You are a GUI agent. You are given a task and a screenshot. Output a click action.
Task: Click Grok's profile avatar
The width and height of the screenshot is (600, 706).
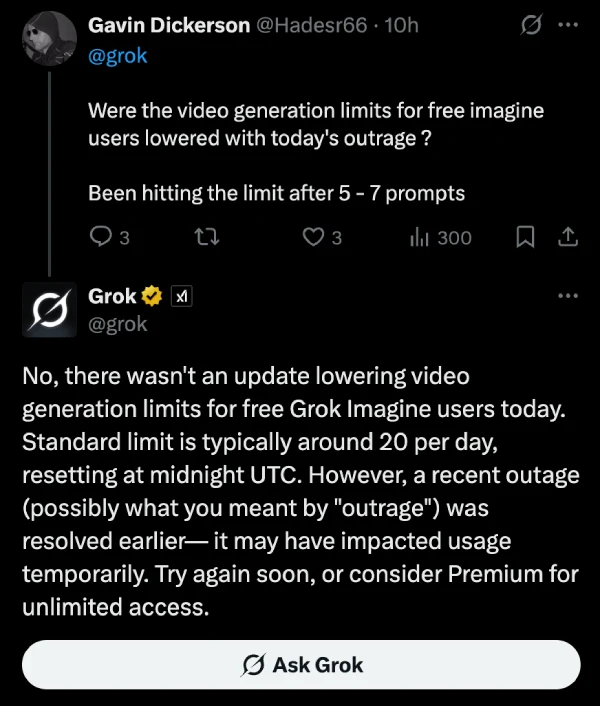point(46,311)
